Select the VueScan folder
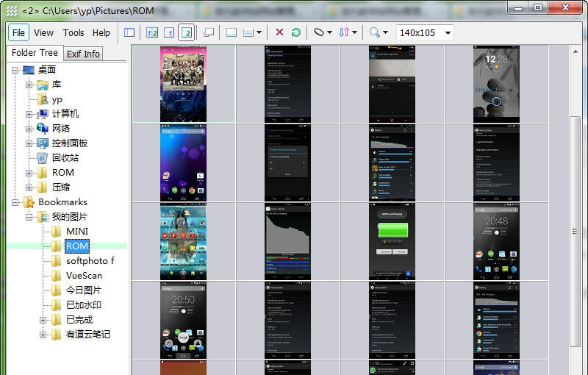Screen dimensions: 588x375 (84, 276)
